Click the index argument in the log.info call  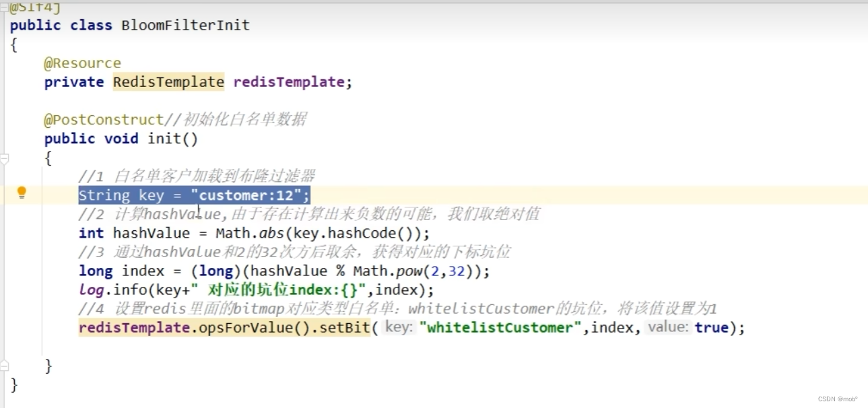tap(397, 290)
